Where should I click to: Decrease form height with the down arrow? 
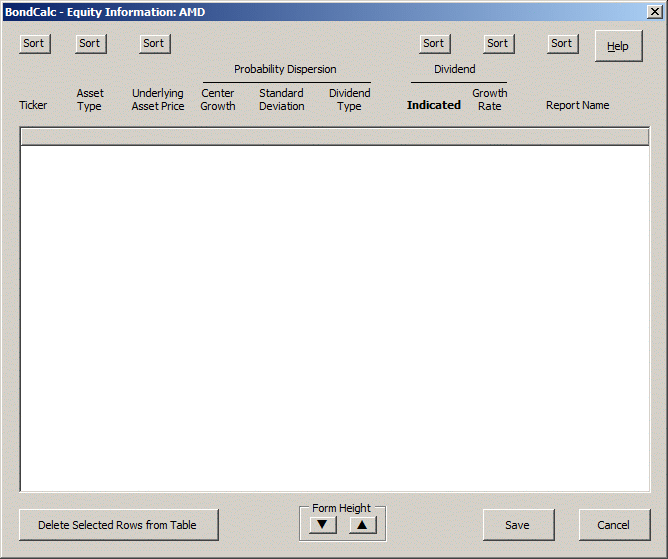pyautogui.click(x=322, y=524)
